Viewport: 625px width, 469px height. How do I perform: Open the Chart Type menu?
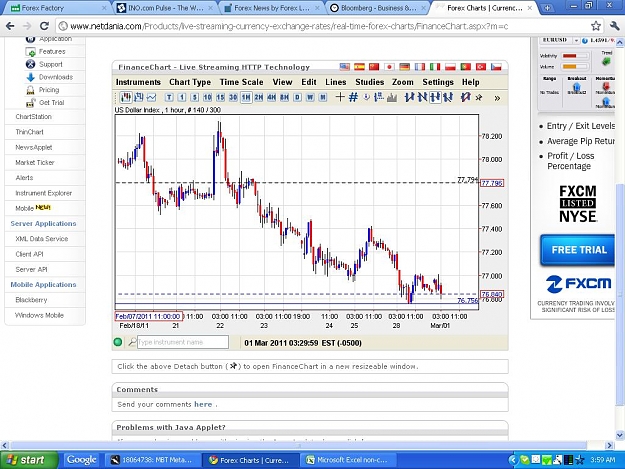(190, 82)
